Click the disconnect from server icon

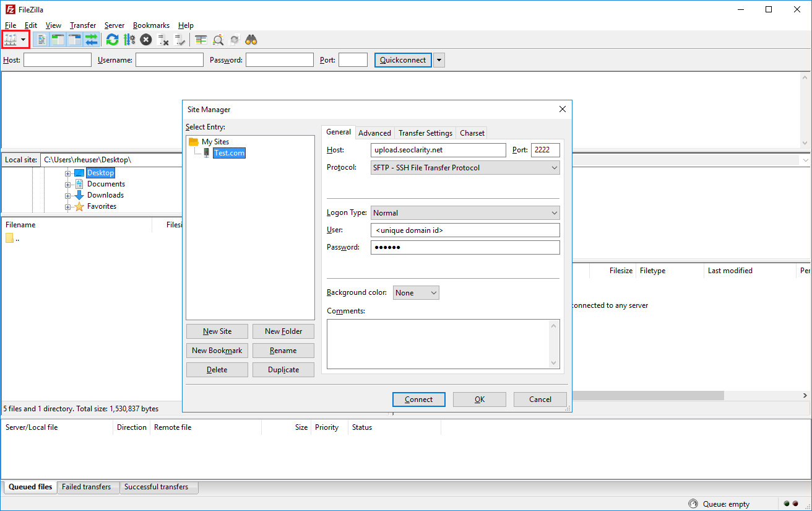(x=163, y=40)
